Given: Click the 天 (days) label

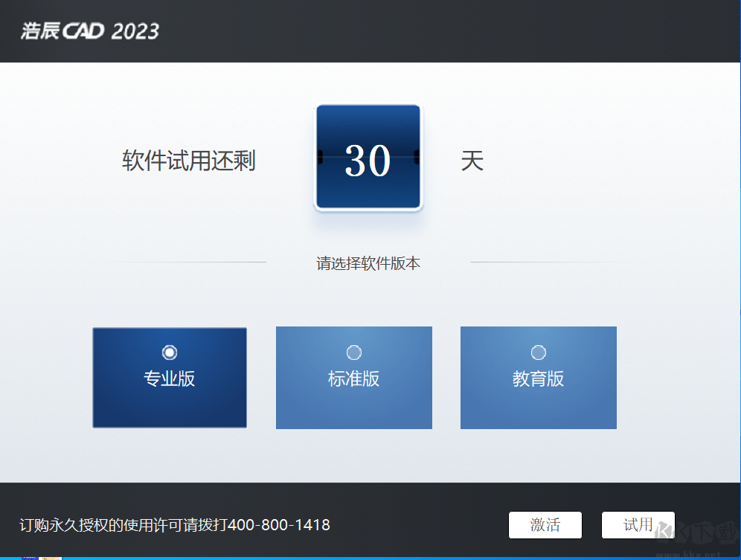Looking at the screenshot, I should tap(473, 161).
